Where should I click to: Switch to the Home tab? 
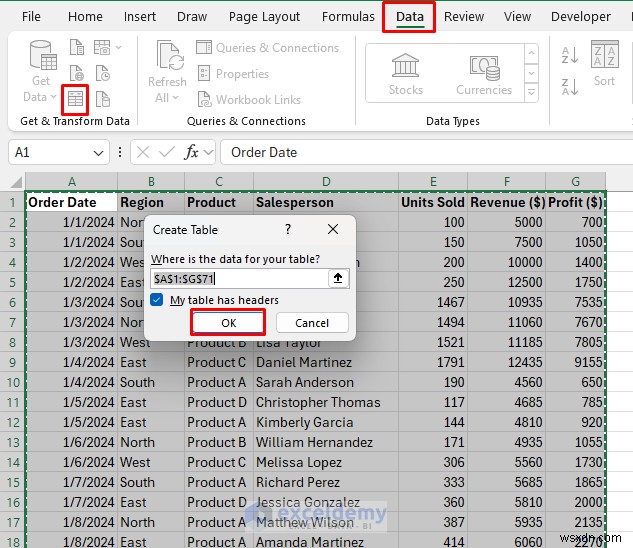coord(85,17)
